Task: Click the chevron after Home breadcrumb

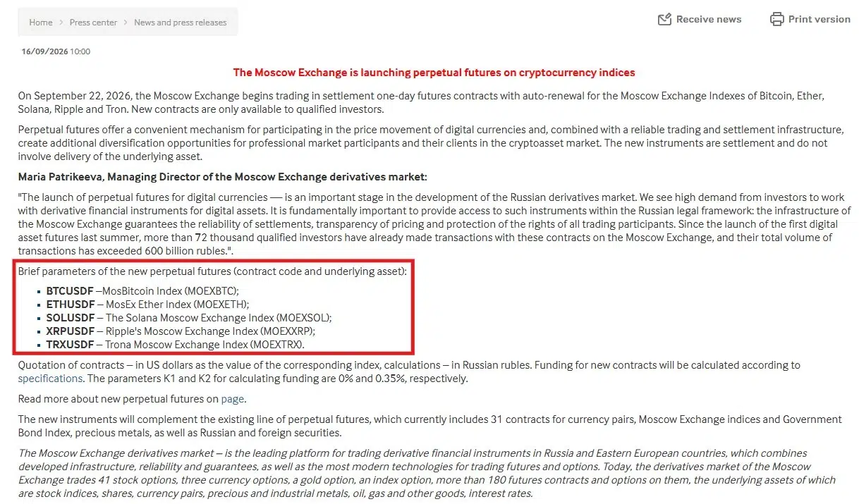Action: 61,23
